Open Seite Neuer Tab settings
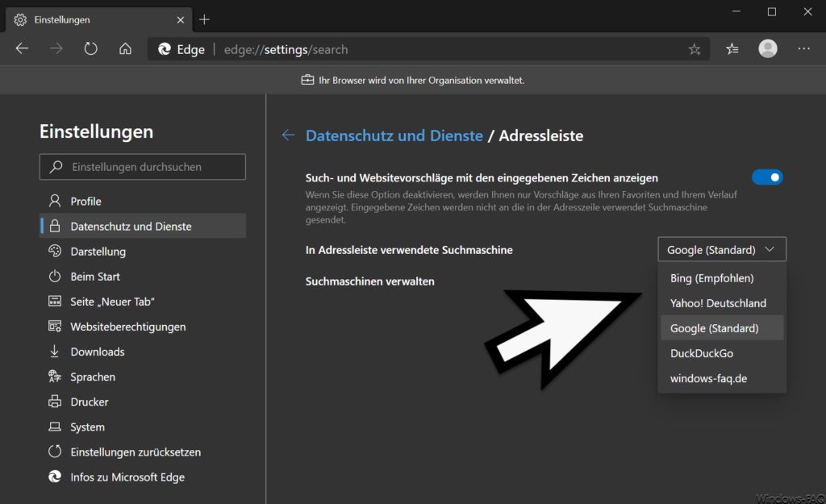The image size is (826, 504). 143,302
